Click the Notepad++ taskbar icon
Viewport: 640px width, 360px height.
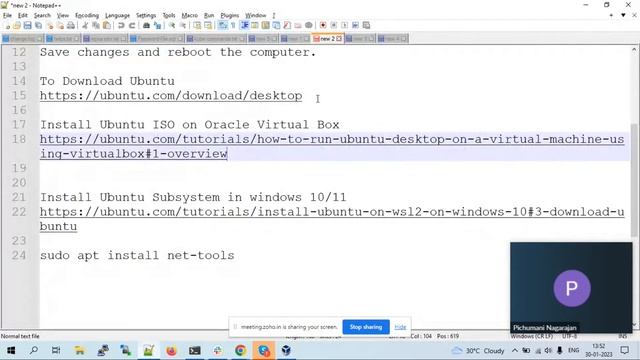click(149, 350)
